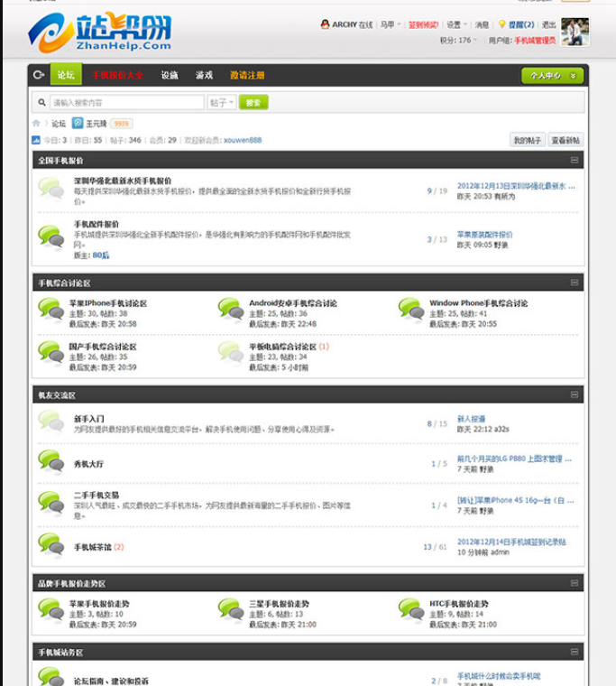The width and height of the screenshot is (616, 686).
Task: Open the 帖子 search type dropdown
Action: click(222, 102)
